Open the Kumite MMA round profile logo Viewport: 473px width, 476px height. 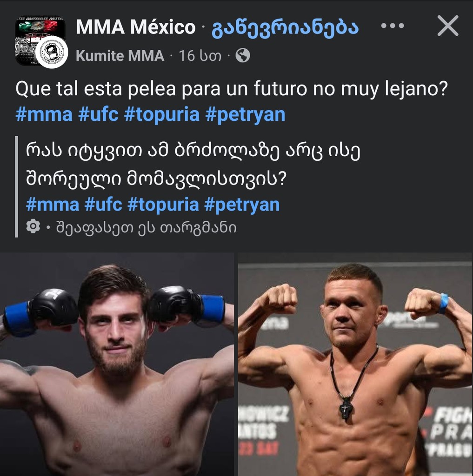pos(52,52)
